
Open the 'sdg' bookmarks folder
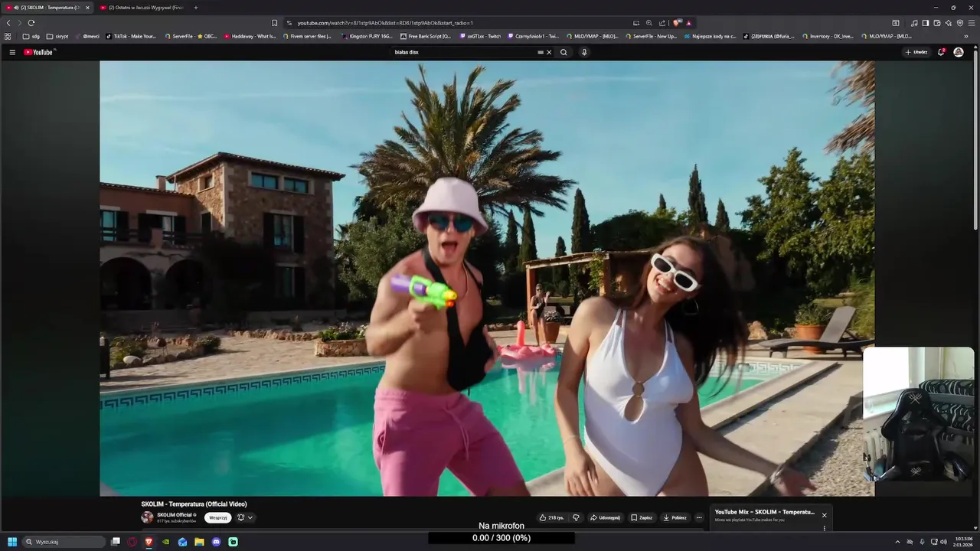pos(31,36)
